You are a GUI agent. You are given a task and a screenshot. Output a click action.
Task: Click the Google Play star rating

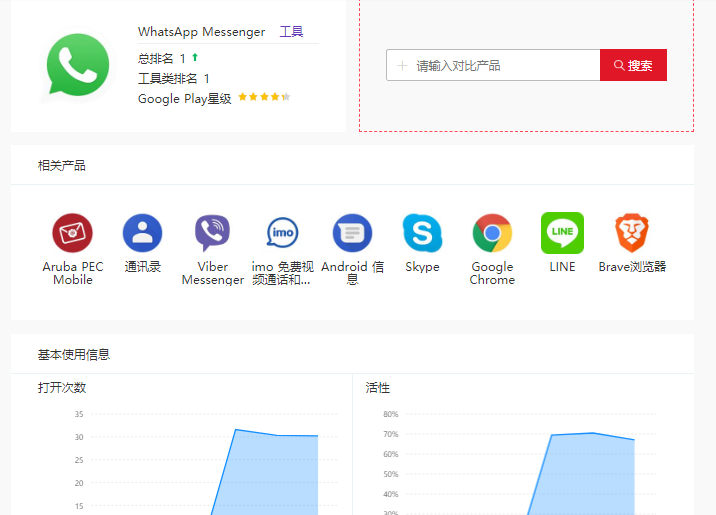pos(264,98)
